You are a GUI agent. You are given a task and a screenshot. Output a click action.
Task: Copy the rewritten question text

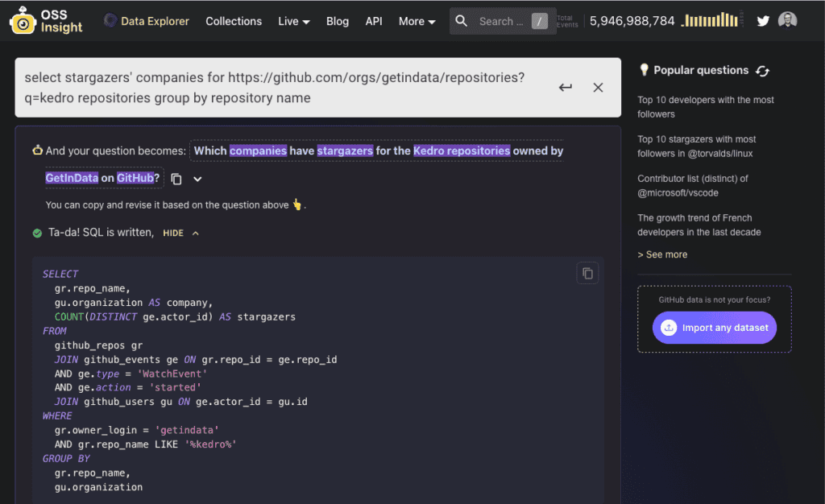(174, 178)
